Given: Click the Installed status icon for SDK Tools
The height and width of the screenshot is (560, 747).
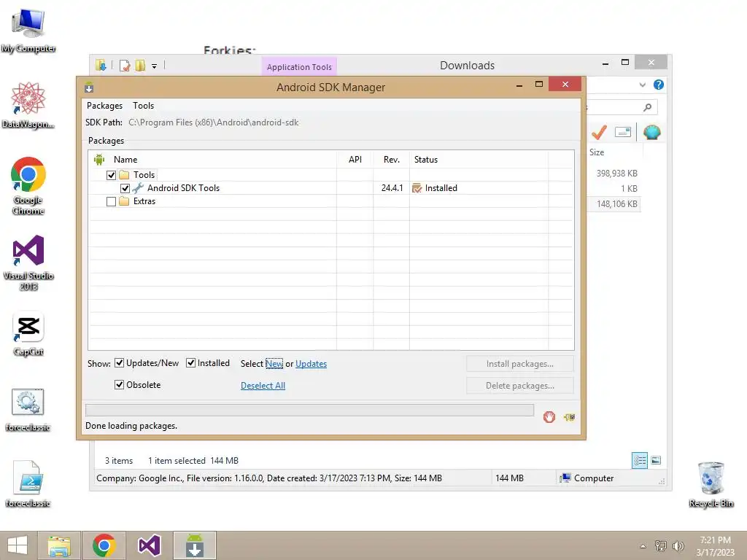Looking at the screenshot, I should (417, 188).
